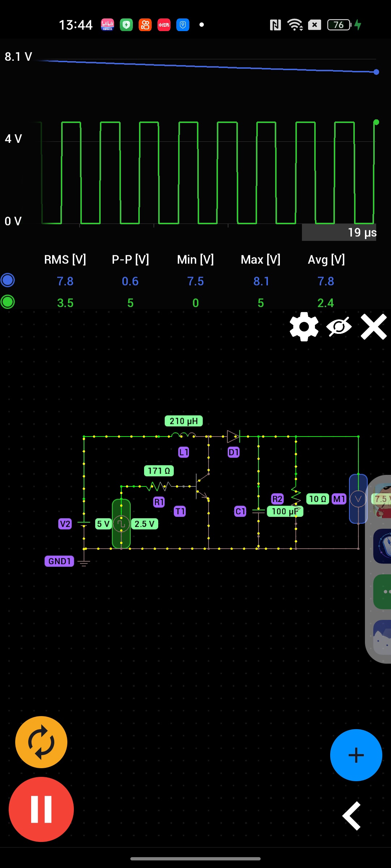Select the GND1 component label

tap(59, 561)
